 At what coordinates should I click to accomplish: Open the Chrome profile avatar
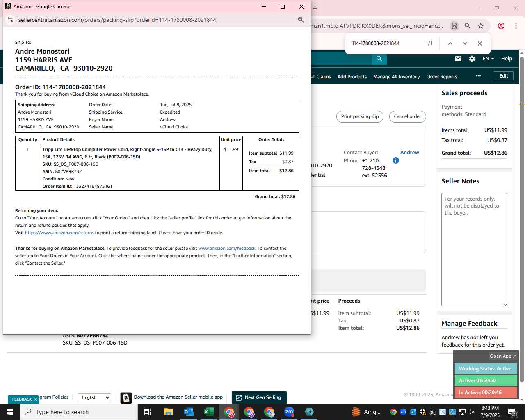coord(501,26)
